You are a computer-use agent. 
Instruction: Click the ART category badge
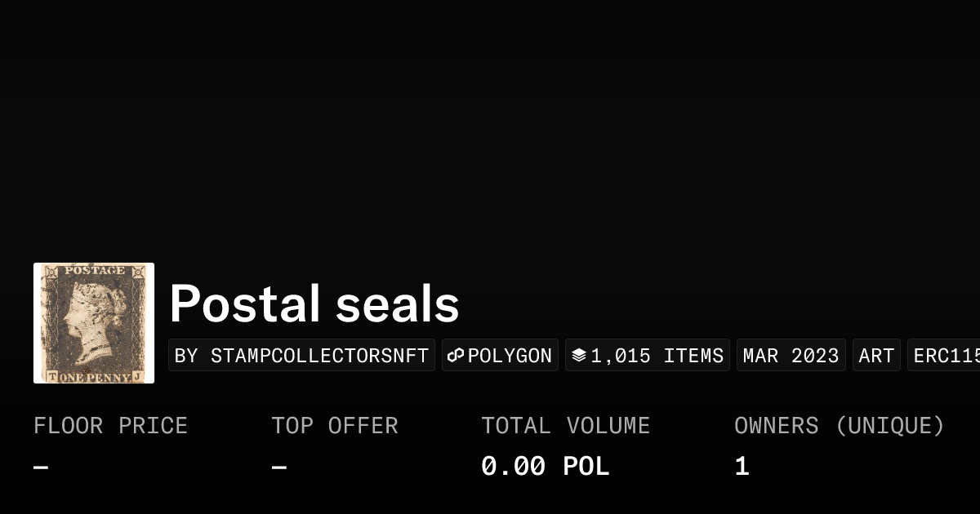pos(876,355)
